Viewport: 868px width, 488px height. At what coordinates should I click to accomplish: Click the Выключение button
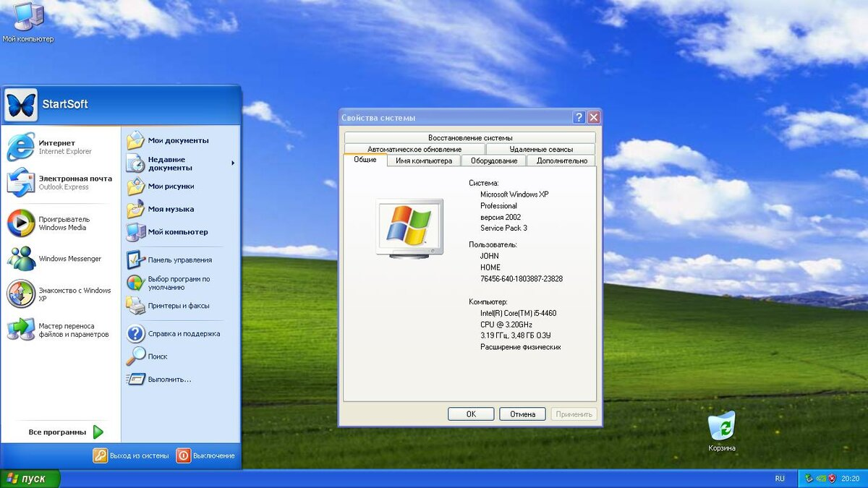206,455
